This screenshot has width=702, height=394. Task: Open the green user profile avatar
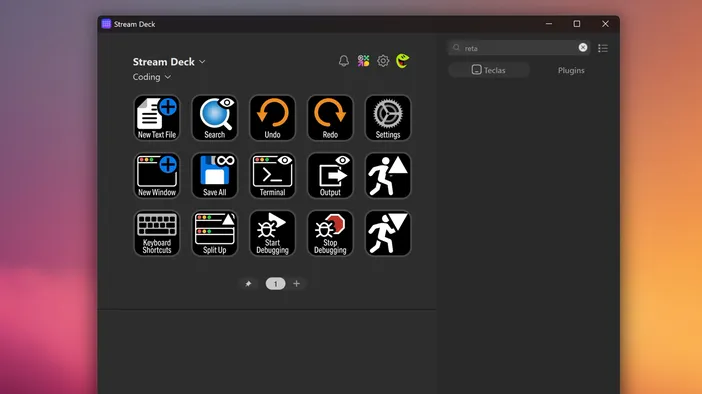(402, 61)
